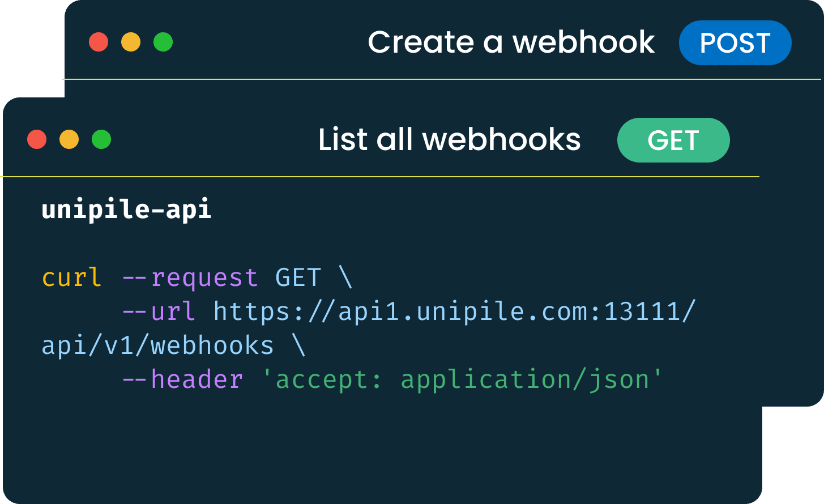824x504 pixels.
Task: Click the yellow traffic light beside the red one on top
Action: coord(131,42)
